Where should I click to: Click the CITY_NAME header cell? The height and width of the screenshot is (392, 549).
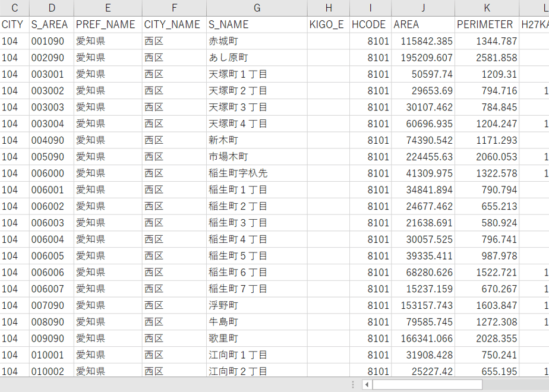[174, 24]
